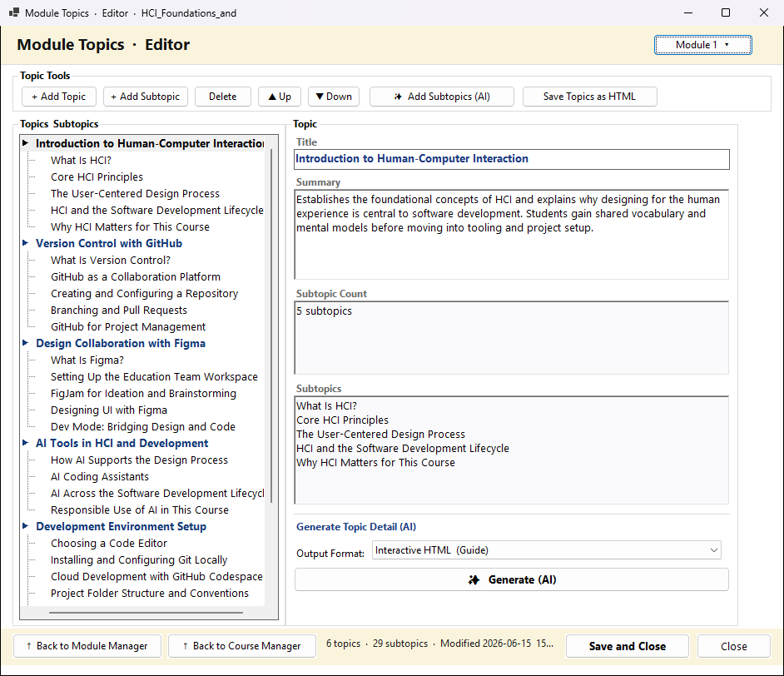The height and width of the screenshot is (676, 784).
Task: Go Back to Course Manager
Action: click(x=242, y=646)
